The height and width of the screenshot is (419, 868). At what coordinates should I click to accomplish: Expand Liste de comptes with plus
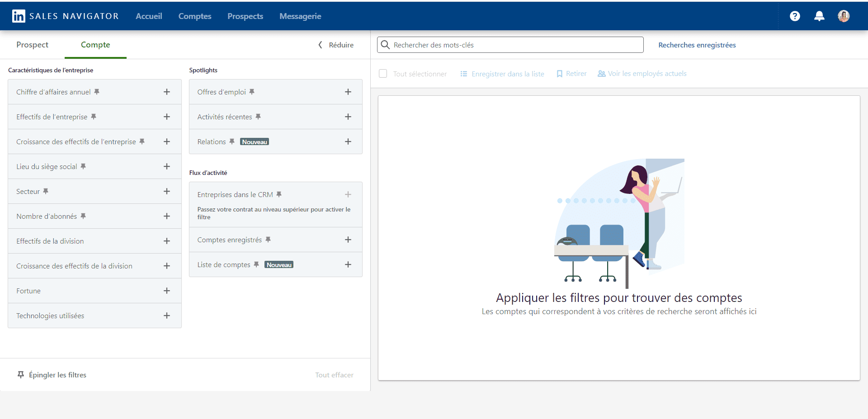[x=348, y=264]
